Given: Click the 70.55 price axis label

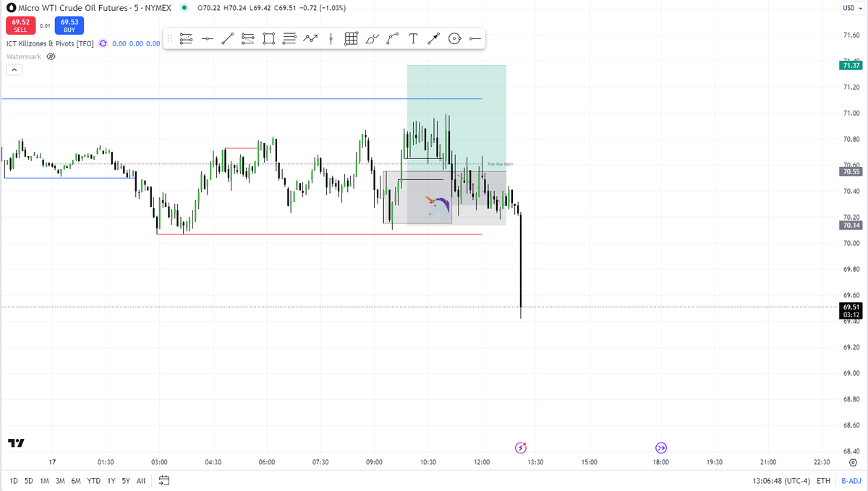Looking at the screenshot, I should (x=851, y=172).
